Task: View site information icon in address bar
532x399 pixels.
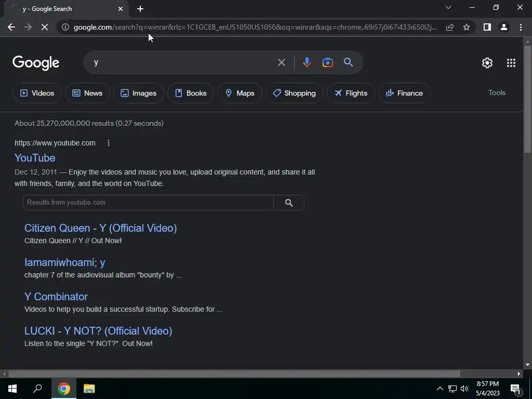Action: (65, 27)
